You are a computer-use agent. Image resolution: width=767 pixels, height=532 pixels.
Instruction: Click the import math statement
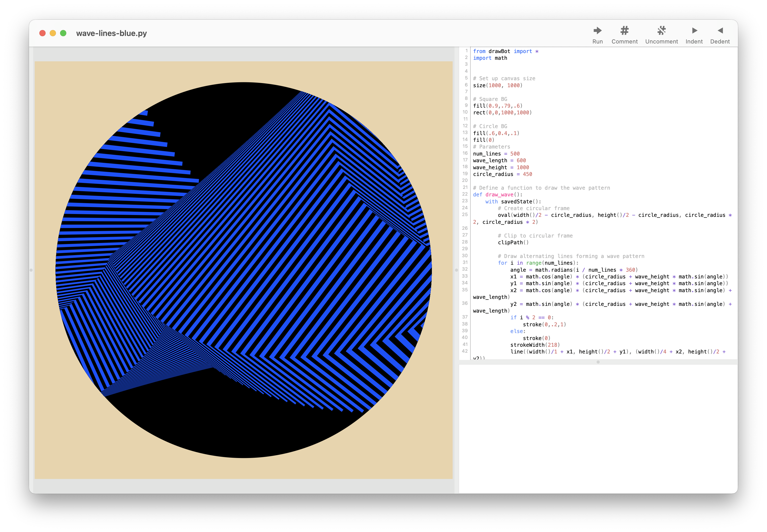click(490, 58)
